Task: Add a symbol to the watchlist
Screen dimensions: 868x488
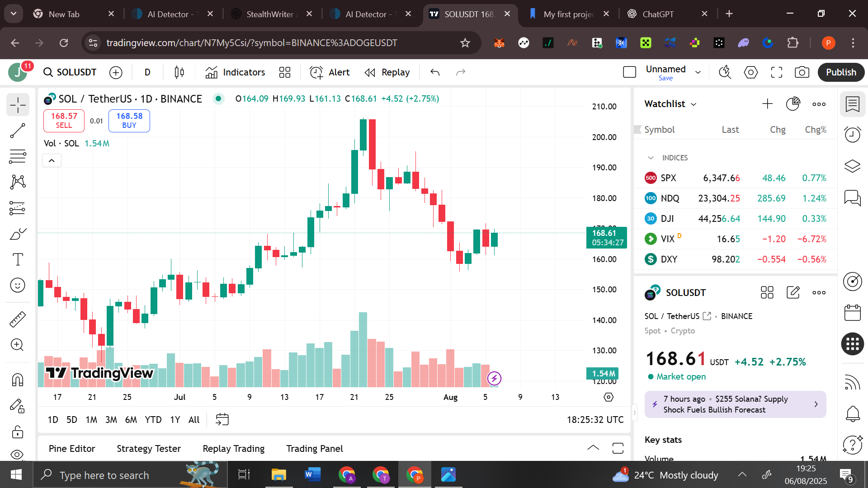Action: (x=768, y=104)
